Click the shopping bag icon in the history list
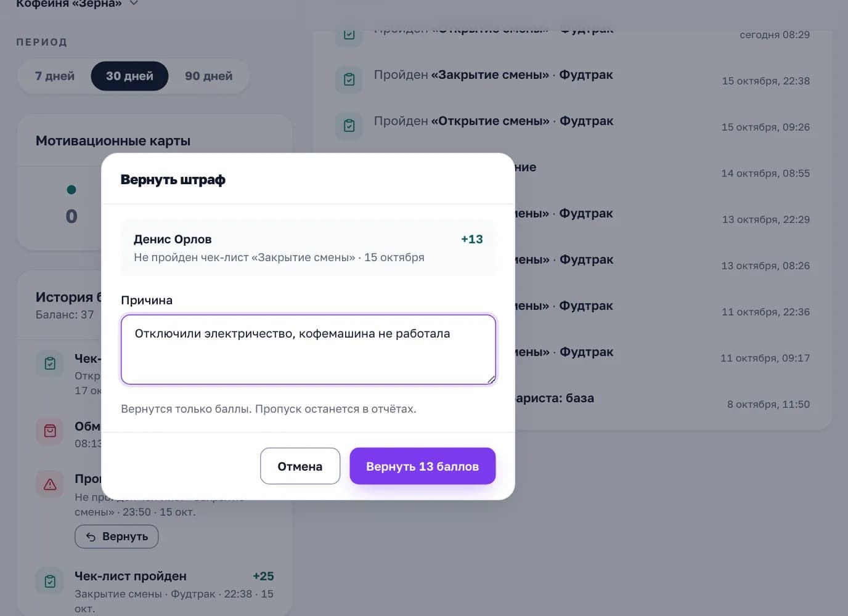Image resolution: width=848 pixels, height=616 pixels. [x=50, y=431]
